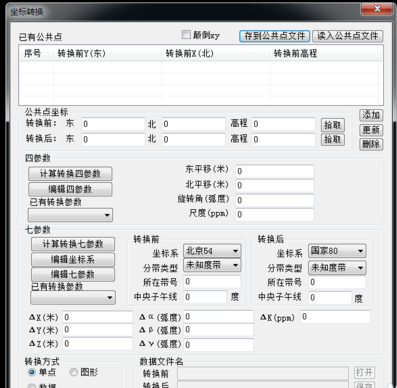Screen dimensions: 397x388
Task: Click the 编辑七参数 button
Action: (73, 274)
